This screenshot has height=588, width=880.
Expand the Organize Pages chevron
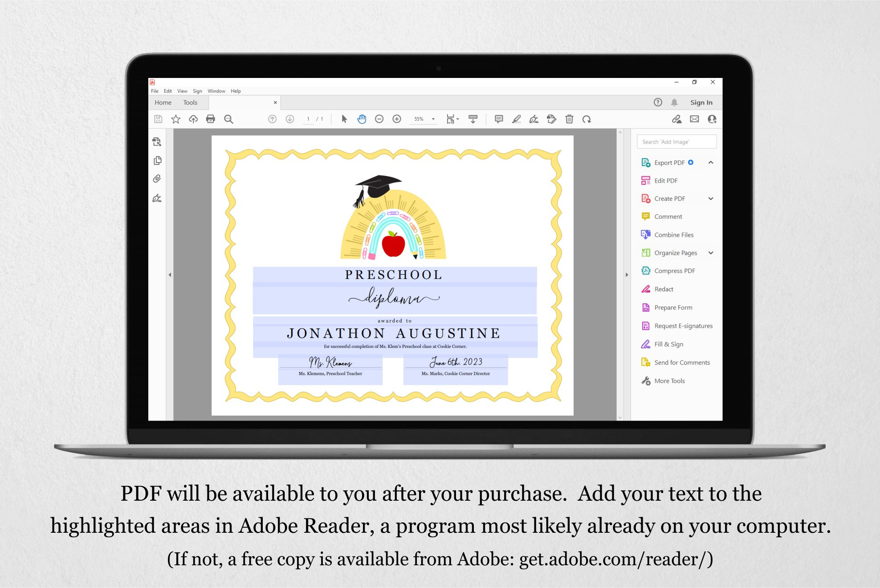coord(711,253)
